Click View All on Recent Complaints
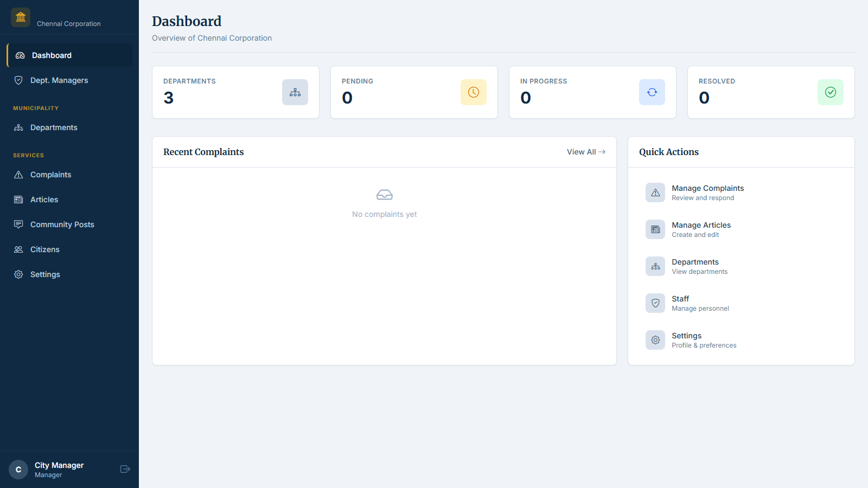 [x=586, y=152]
